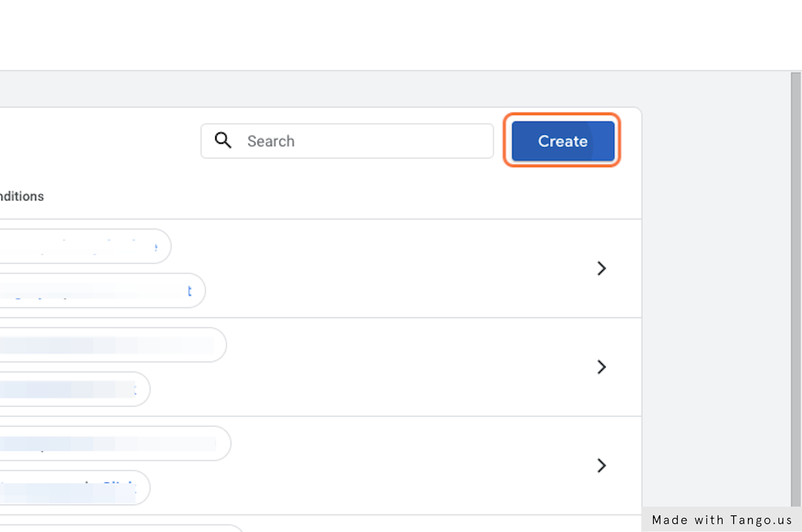
Task: Open the second list row chevron arrow
Action: point(601,367)
